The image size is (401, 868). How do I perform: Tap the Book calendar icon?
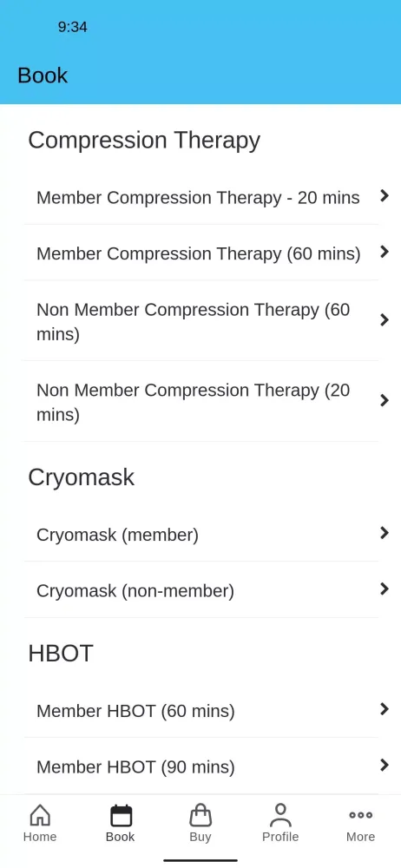coord(121,815)
